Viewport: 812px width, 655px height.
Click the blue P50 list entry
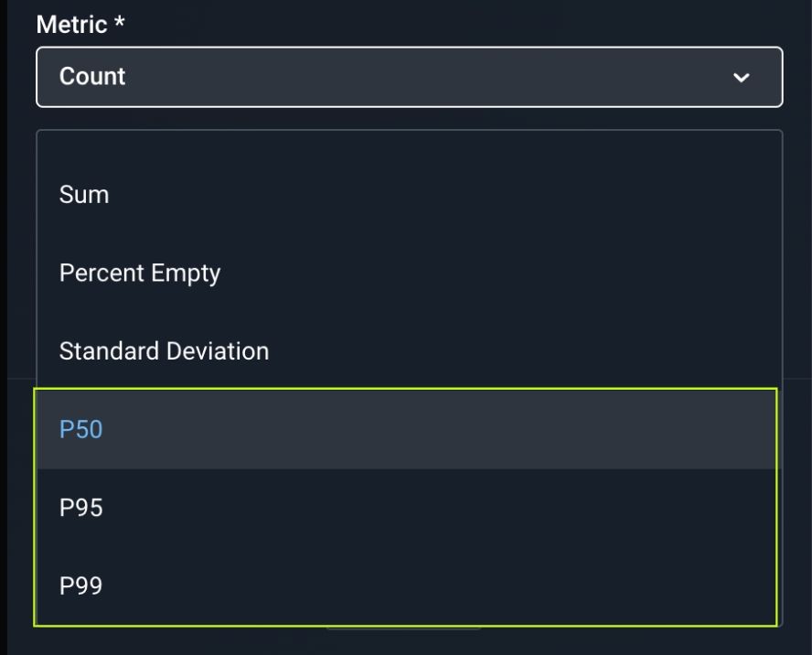[81, 430]
